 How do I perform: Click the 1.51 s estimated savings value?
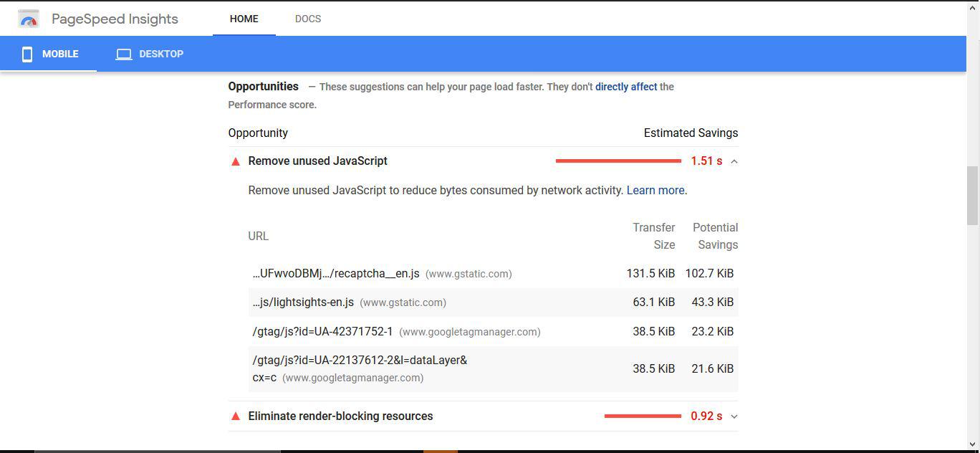[706, 161]
